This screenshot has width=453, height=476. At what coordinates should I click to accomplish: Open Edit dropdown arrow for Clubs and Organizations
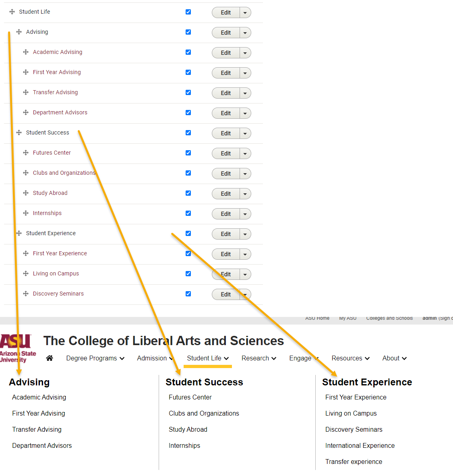[x=245, y=174]
